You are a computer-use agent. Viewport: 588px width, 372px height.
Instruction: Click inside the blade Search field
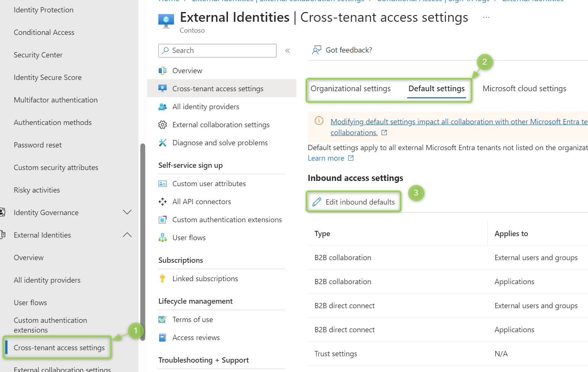(217, 50)
